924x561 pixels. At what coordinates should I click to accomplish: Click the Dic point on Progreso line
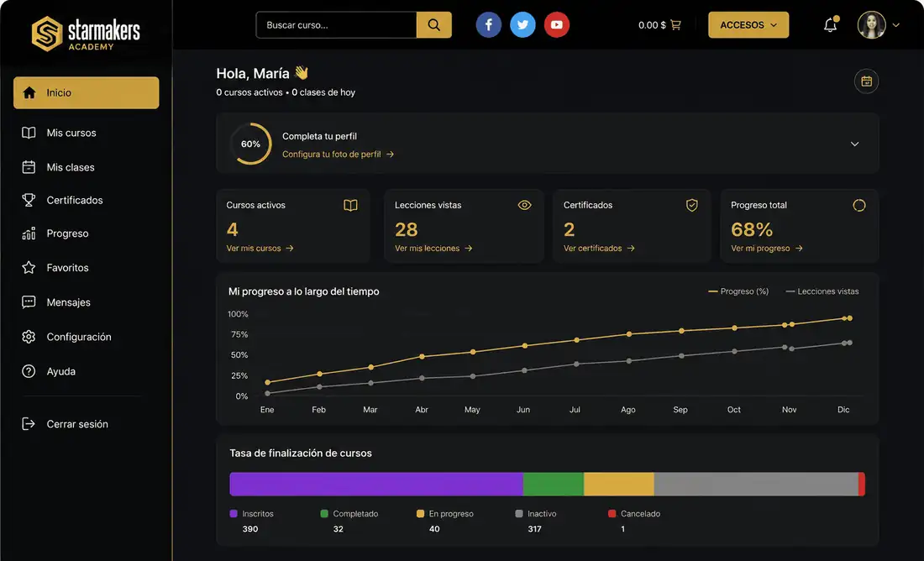[850, 318]
